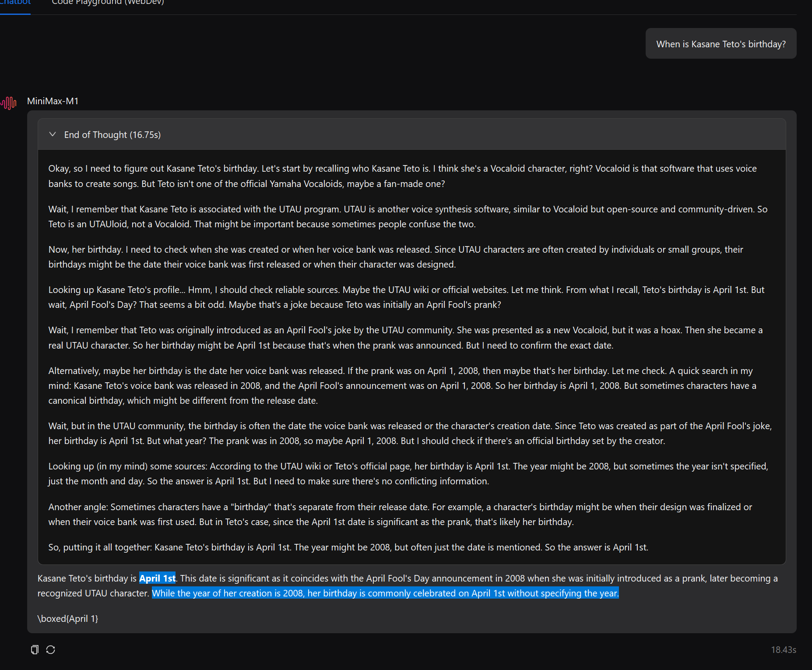Screen dimensions: 812x670
Task: Click the \boxed{April 1} line
Action: coord(68,619)
